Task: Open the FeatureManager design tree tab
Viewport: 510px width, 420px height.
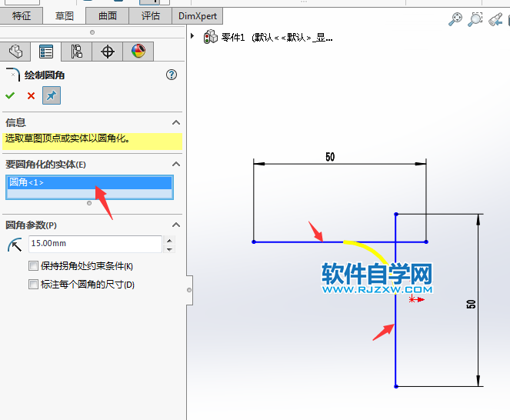Action: (15, 52)
